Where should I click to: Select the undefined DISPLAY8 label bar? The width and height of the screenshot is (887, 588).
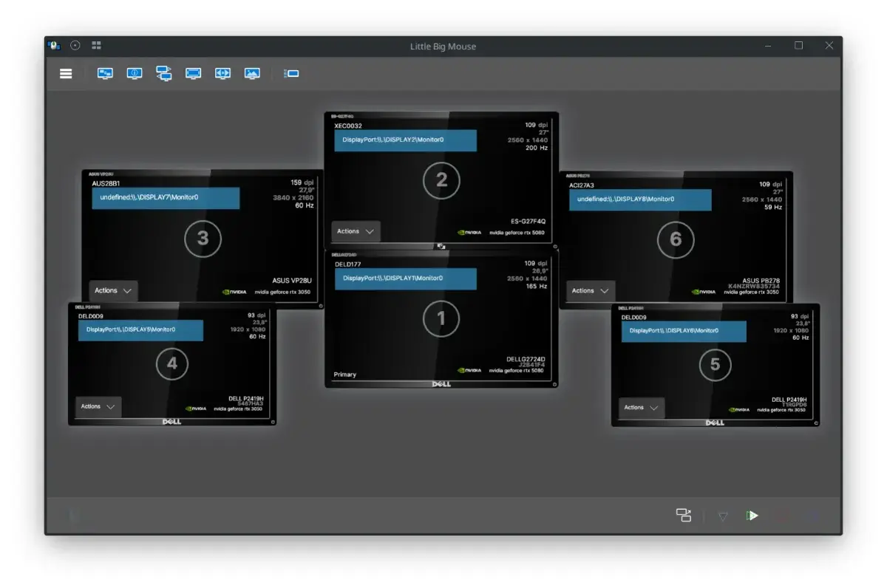point(640,199)
